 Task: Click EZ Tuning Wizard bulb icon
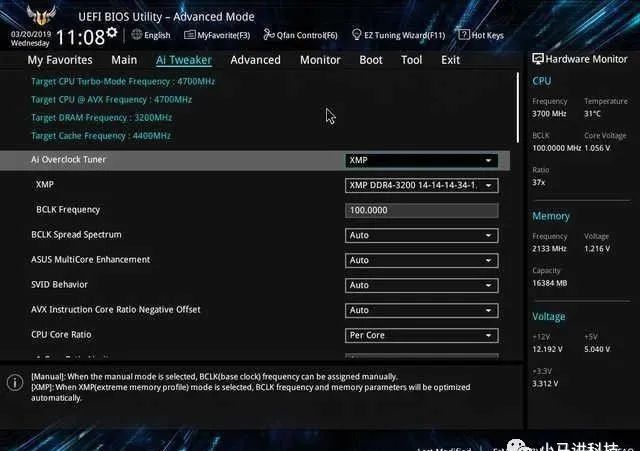tap(356, 35)
